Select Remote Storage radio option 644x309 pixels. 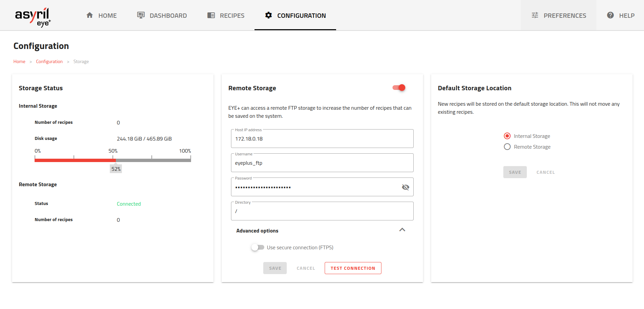click(507, 147)
